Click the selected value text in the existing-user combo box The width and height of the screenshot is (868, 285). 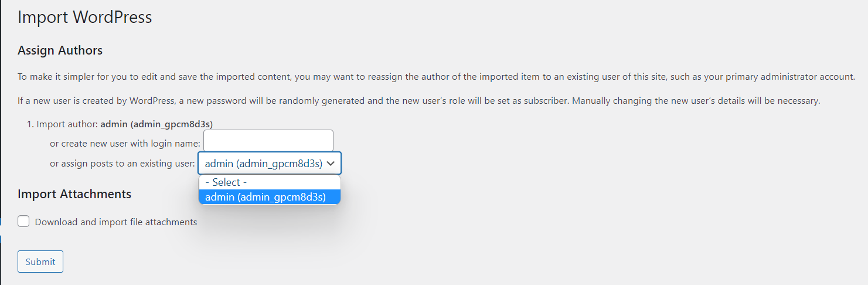263,164
